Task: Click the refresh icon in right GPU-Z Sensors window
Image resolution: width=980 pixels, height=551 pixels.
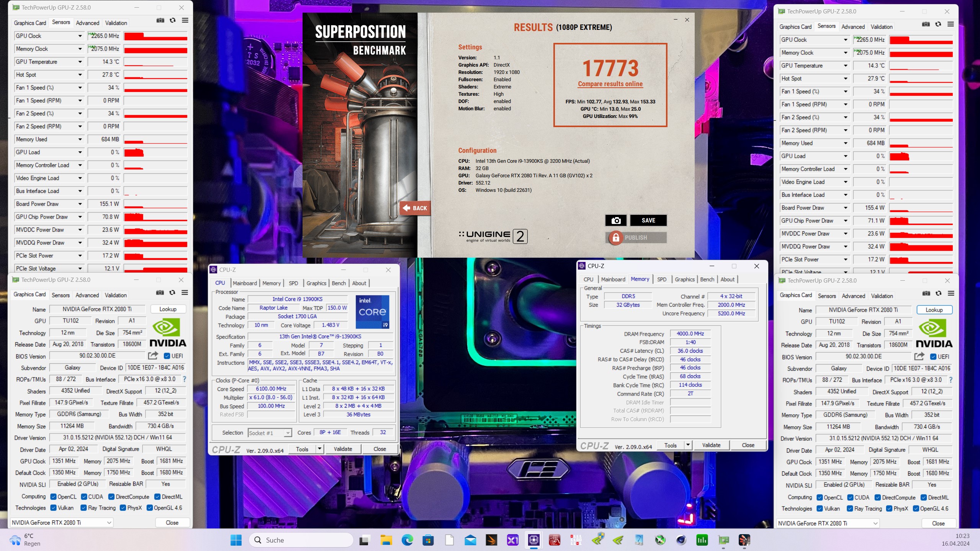Action: [938, 24]
